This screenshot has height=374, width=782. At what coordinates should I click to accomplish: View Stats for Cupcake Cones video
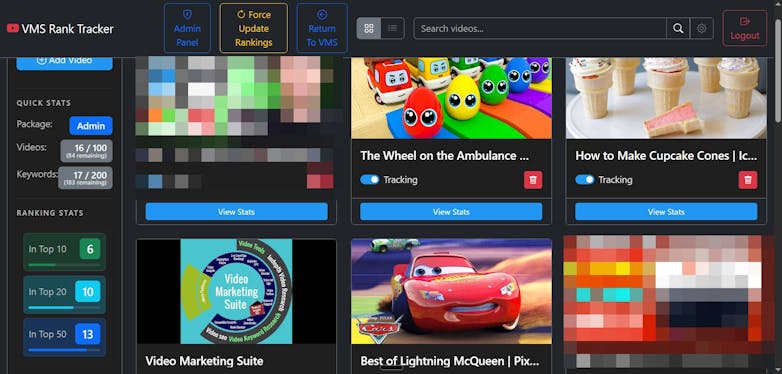pos(666,211)
